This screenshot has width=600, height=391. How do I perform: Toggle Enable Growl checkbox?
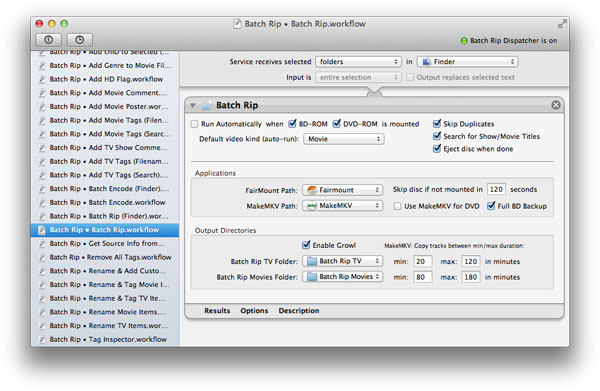(306, 245)
